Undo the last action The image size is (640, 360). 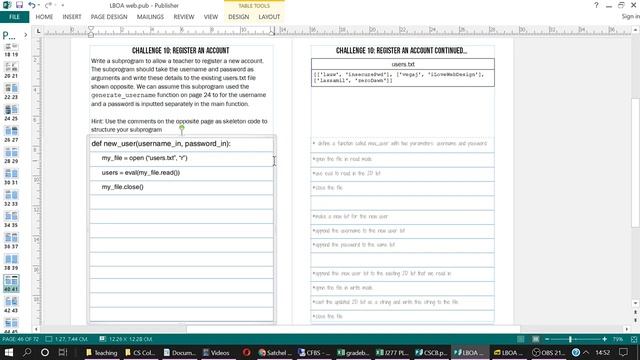point(31,5)
